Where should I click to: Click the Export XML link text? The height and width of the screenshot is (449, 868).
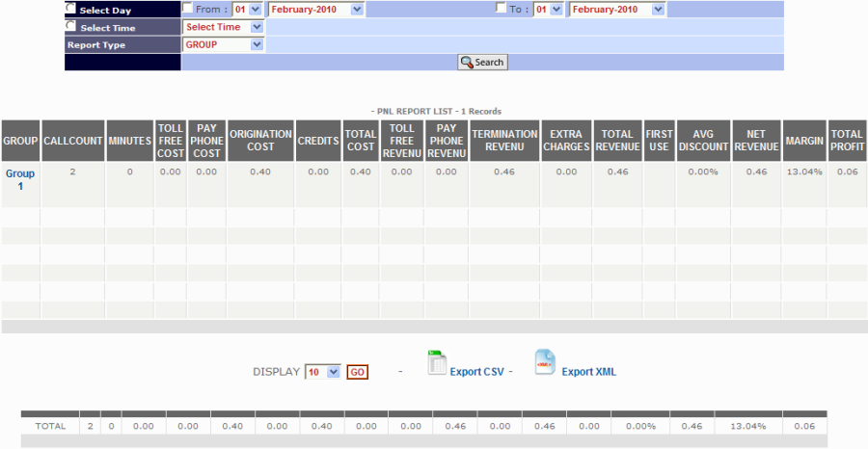589,372
